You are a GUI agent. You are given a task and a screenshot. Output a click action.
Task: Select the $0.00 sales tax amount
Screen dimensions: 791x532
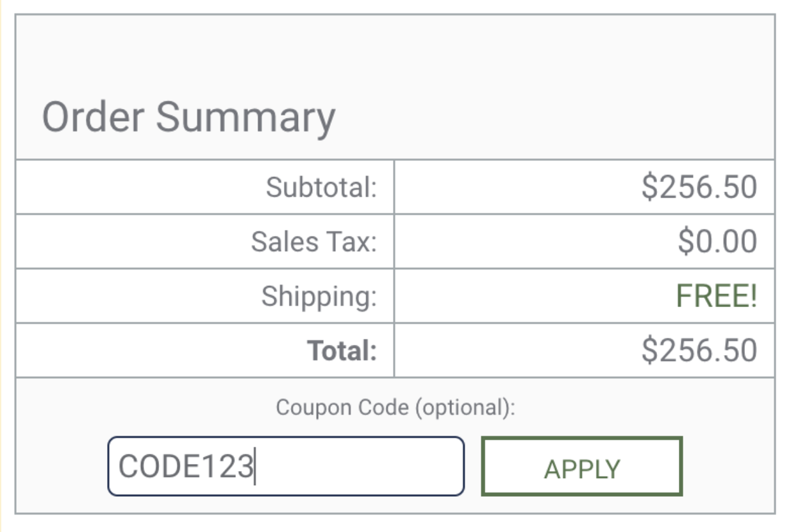(x=717, y=242)
